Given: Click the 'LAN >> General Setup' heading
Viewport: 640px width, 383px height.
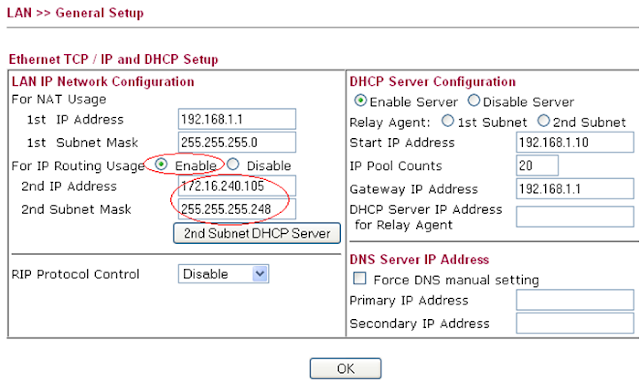Looking at the screenshot, I should [x=75, y=13].
